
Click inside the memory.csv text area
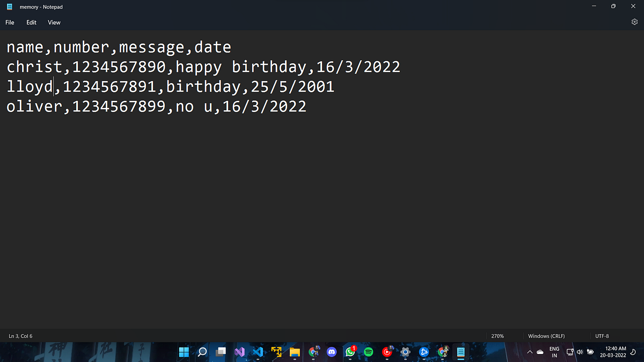pyautogui.click(x=215, y=161)
